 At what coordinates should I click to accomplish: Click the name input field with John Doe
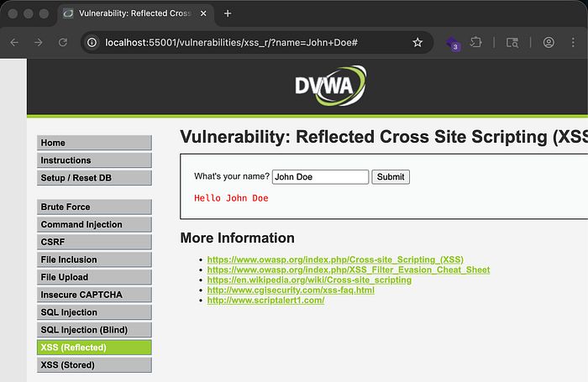(320, 177)
